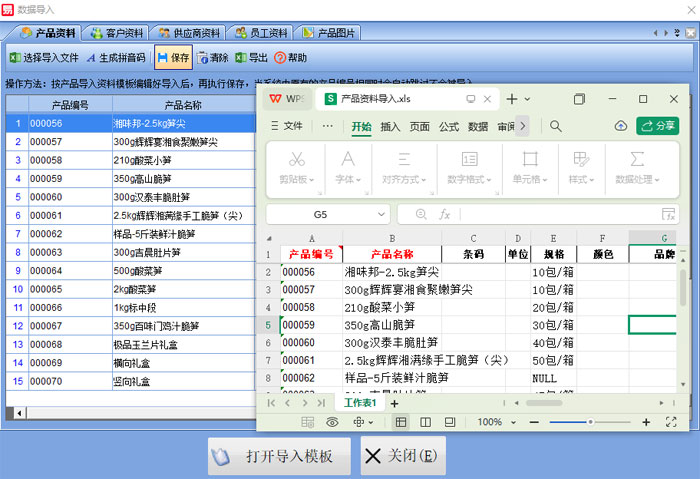
Task: Click the 清除 (Clear) toolbar icon
Action: (x=213, y=58)
